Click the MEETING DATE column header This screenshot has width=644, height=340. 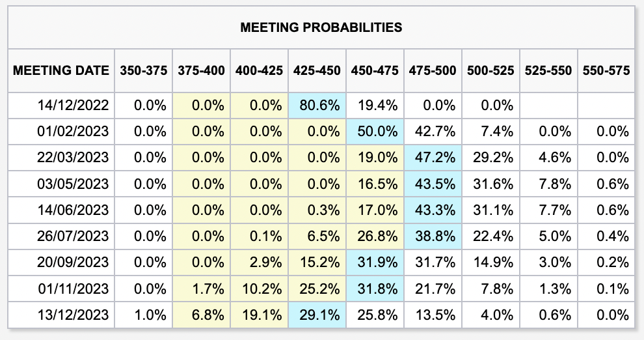click(61, 70)
